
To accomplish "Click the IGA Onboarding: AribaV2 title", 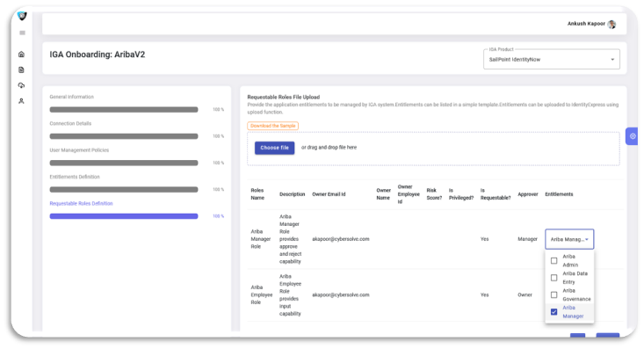I will click(98, 55).
